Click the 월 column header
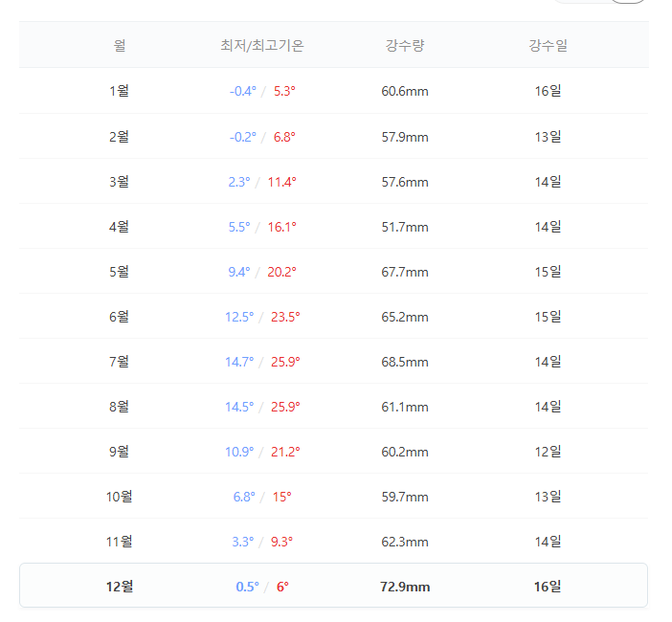The height and width of the screenshot is (622, 672). pos(119,45)
